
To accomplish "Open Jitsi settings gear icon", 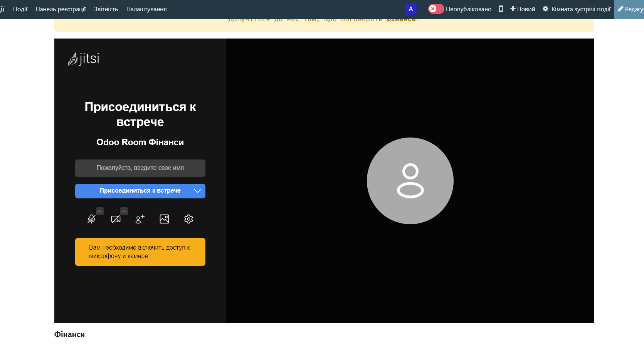I will click(x=188, y=219).
